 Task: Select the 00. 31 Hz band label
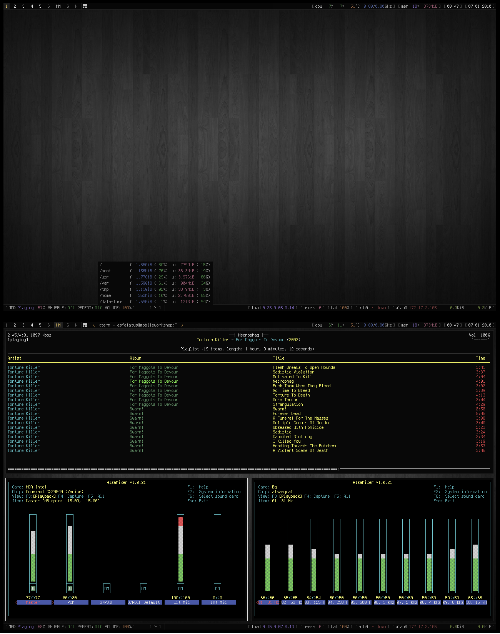(x=268, y=602)
